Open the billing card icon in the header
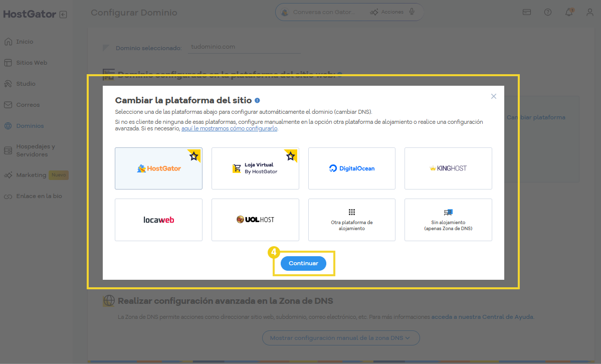This screenshot has height=364, width=601. click(527, 12)
